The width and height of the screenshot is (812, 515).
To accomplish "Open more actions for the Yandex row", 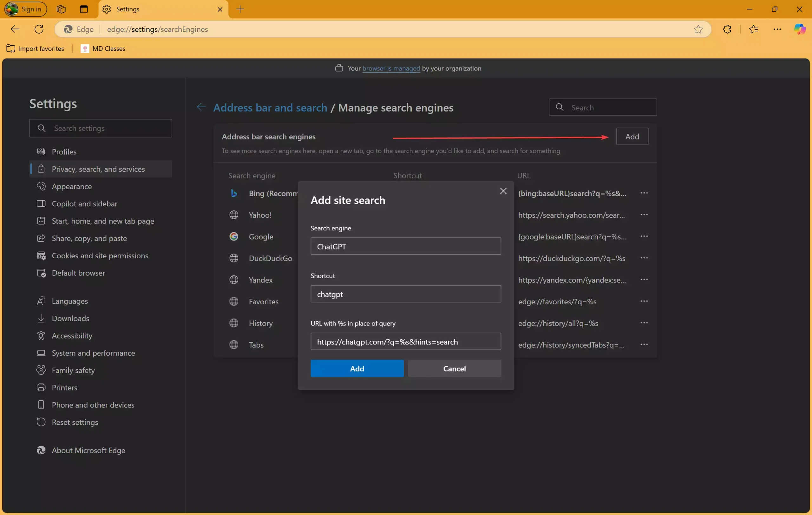I will click(644, 280).
